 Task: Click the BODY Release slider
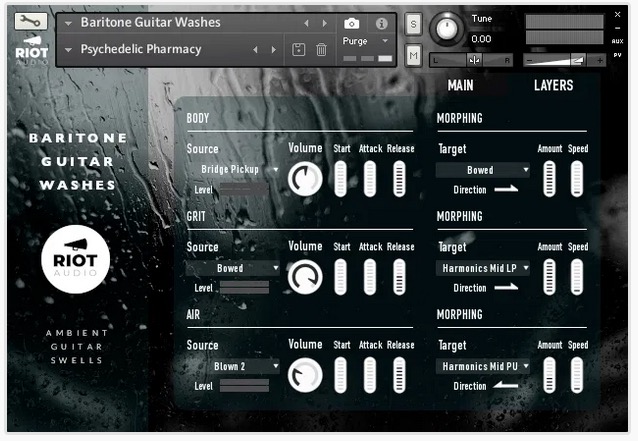(400, 179)
